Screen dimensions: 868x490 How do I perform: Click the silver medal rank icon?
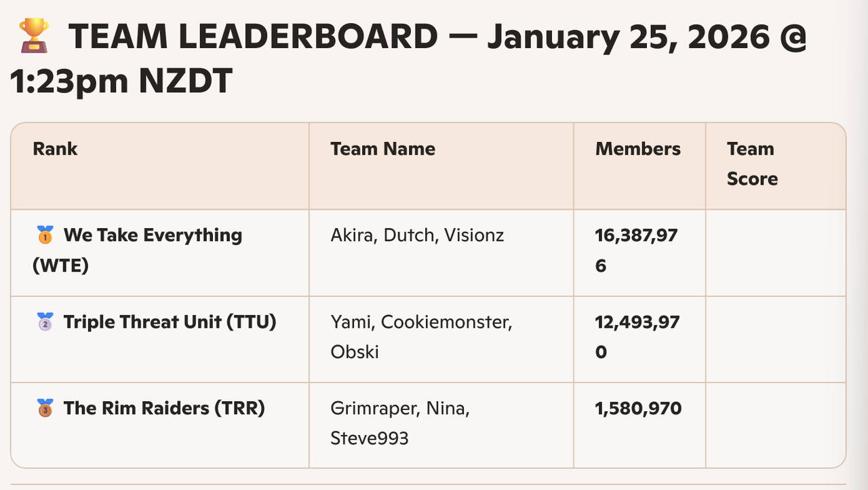tap(44, 322)
